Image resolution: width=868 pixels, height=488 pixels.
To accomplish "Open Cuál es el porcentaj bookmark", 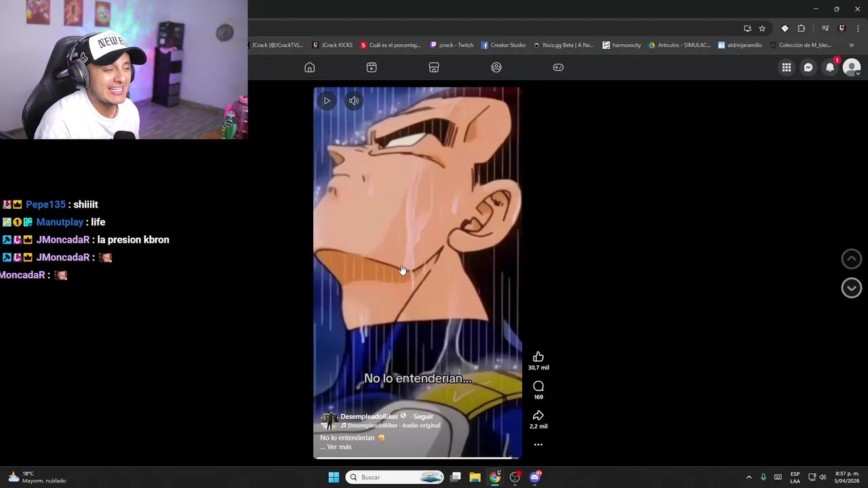I will pyautogui.click(x=391, y=45).
